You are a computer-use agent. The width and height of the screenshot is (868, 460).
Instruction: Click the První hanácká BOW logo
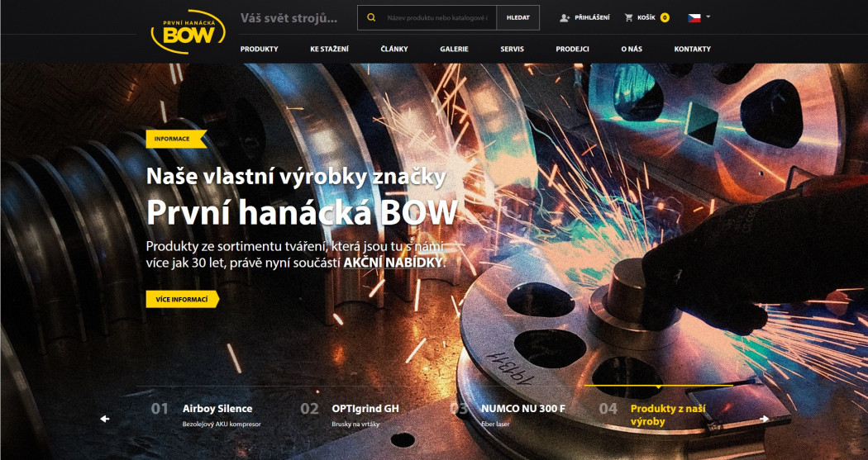[x=188, y=32]
